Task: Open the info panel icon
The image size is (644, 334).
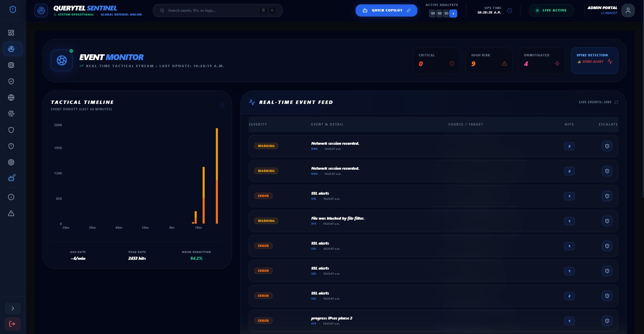Action: (11, 197)
